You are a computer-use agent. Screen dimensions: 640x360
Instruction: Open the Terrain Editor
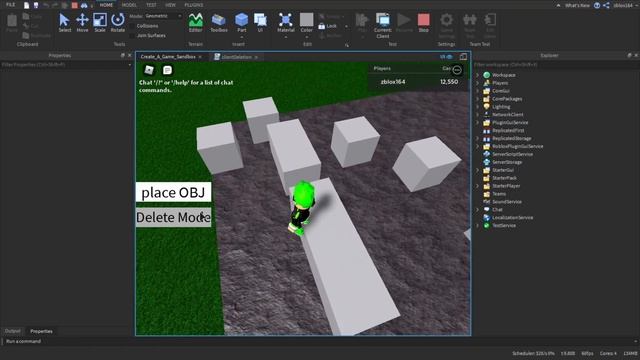[196, 23]
